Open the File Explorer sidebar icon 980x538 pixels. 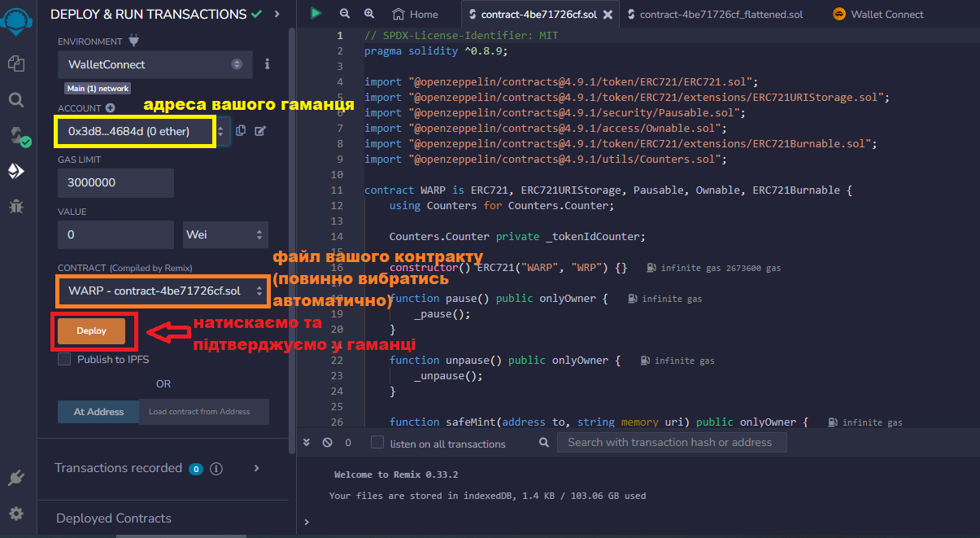click(15, 63)
